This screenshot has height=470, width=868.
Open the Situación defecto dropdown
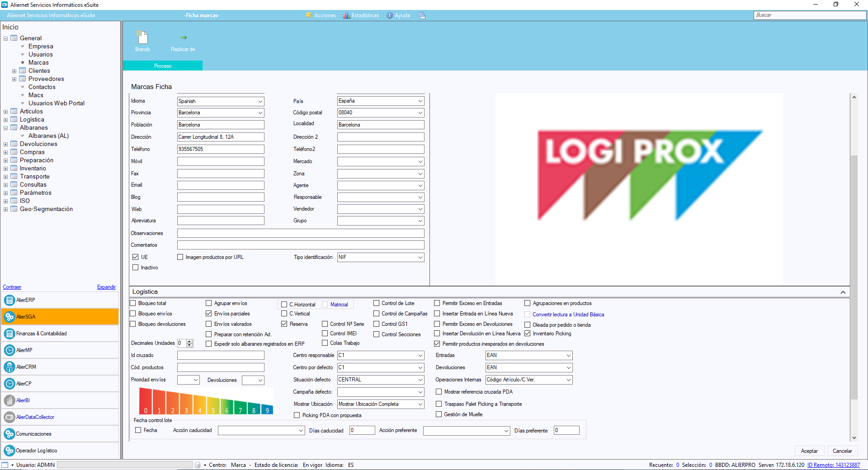tap(420, 380)
